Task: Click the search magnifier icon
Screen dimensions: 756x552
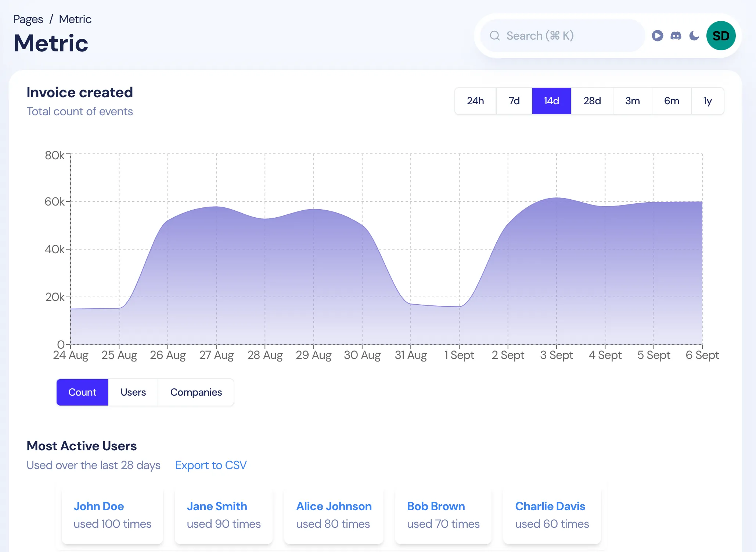Action: coord(495,36)
